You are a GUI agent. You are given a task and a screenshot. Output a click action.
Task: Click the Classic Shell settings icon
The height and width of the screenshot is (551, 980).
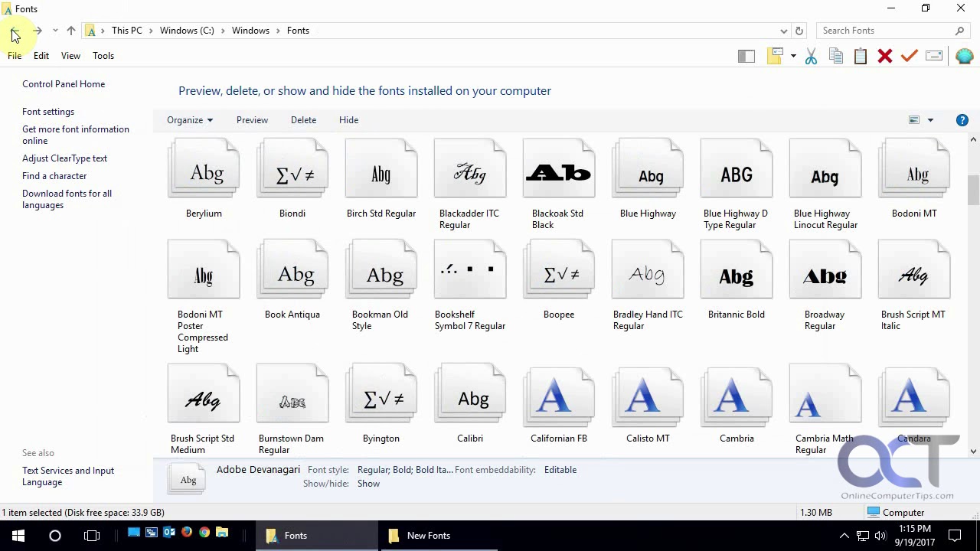click(x=964, y=56)
